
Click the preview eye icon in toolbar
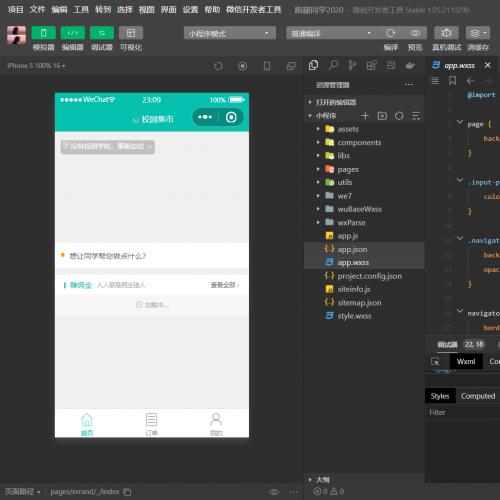tap(415, 33)
